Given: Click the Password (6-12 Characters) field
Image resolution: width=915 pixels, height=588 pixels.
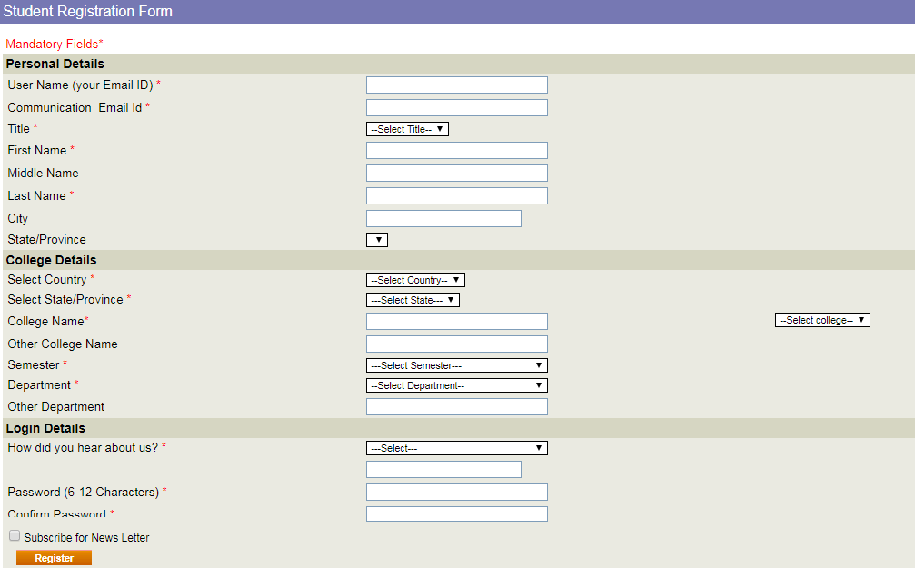Looking at the screenshot, I should pyautogui.click(x=456, y=493).
